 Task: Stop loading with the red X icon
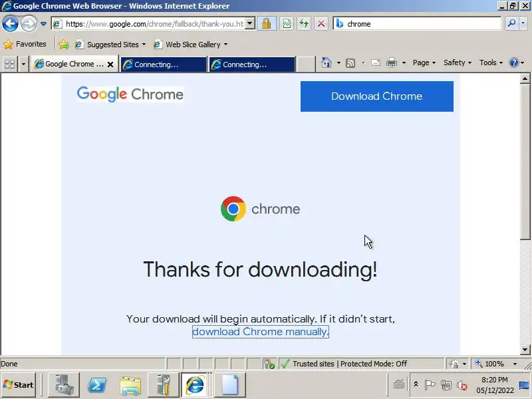[x=321, y=24]
